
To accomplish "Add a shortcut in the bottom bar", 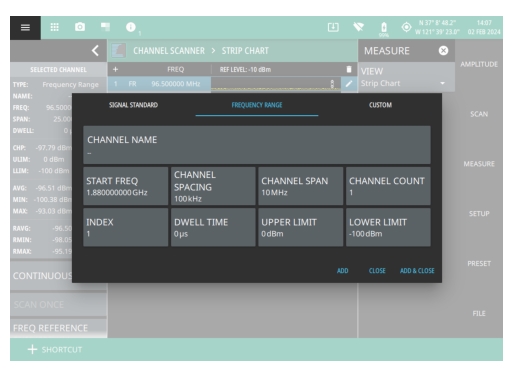I will coord(55,349).
